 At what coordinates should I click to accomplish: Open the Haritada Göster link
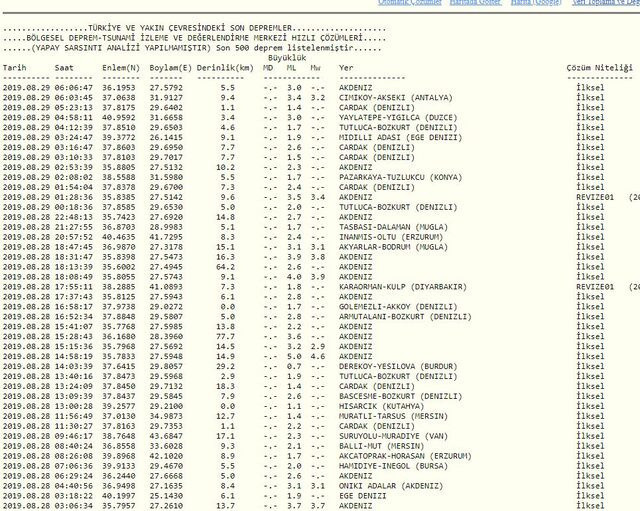coord(475,3)
